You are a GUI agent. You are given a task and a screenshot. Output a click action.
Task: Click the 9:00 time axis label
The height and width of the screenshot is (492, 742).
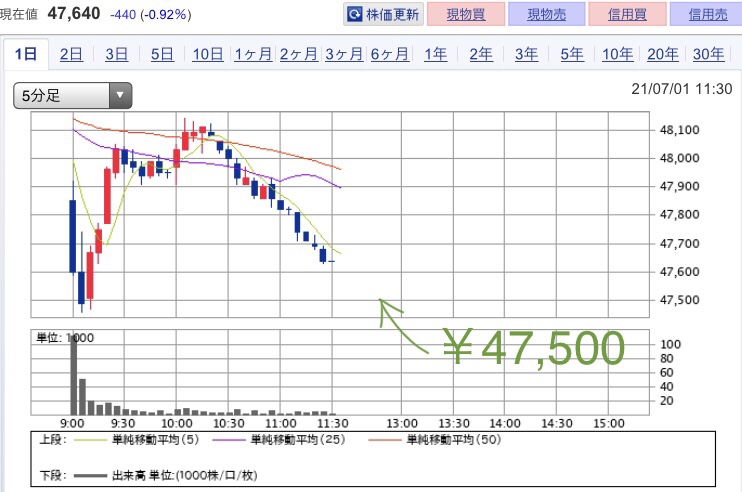(72, 423)
